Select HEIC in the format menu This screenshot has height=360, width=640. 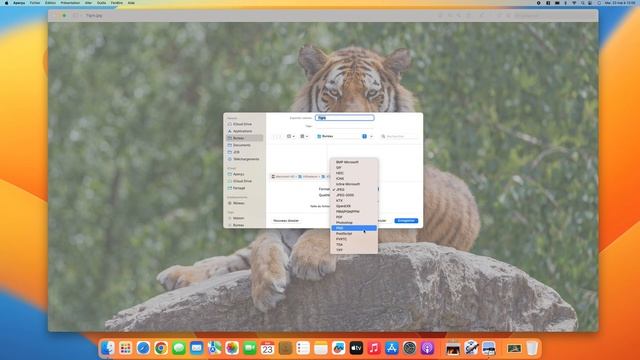[x=354, y=173]
